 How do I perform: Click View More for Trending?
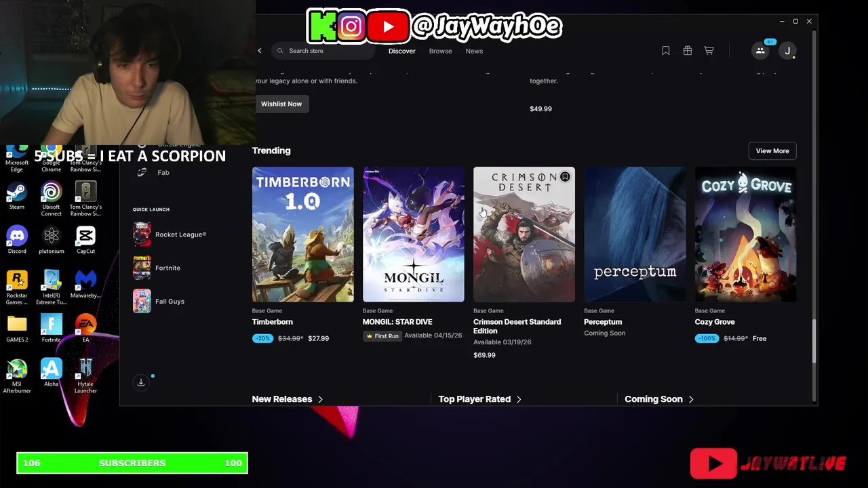[772, 151]
